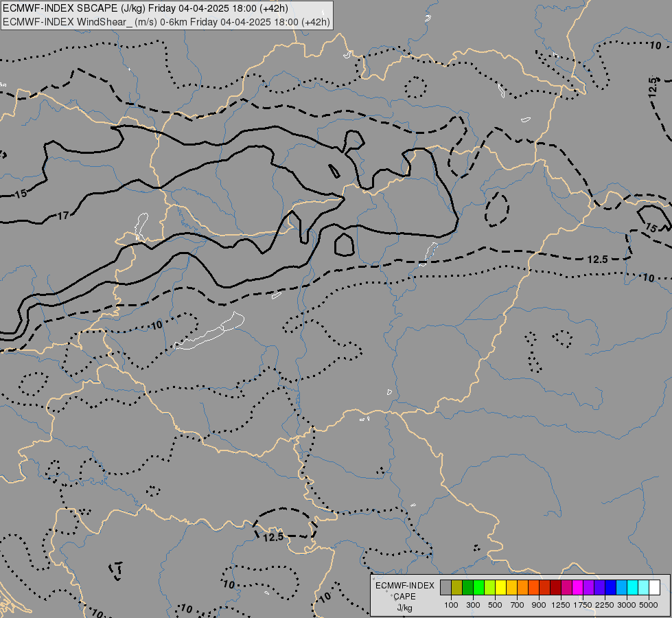Click the rotated 12.5 label in the top-right corner
Viewport: 672px width, 618px height.
click(653, 87)
